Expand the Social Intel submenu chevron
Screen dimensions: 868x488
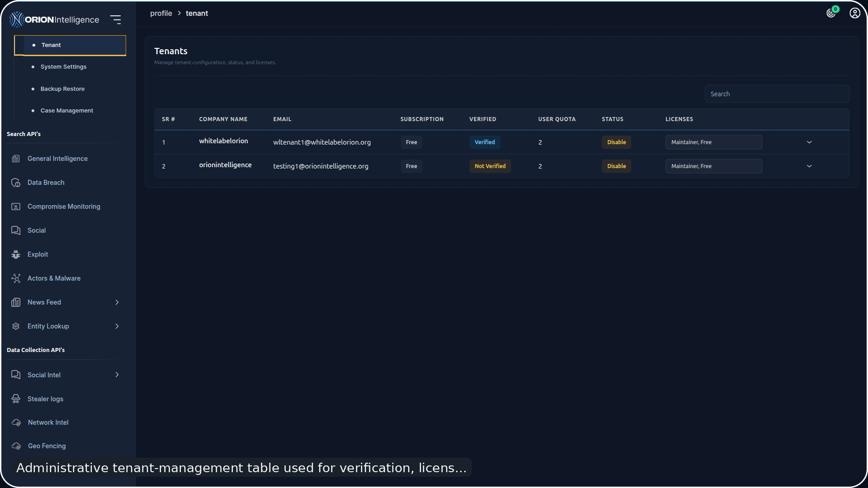tap(117, 375)
